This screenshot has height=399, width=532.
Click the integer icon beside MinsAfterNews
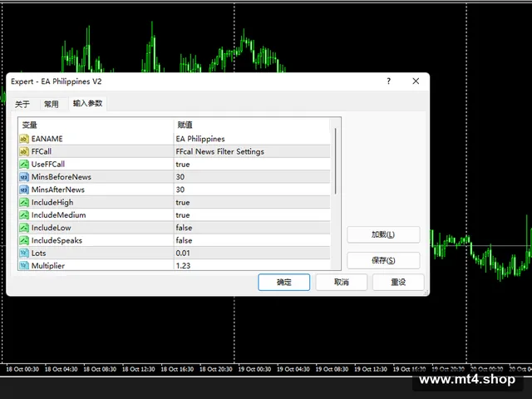tap(24, 190)
